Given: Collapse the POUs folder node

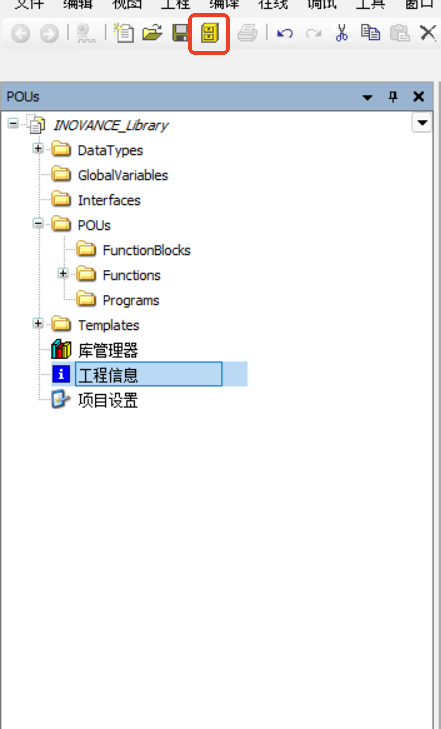Looking at the screenshot, I should coord(38,224).
